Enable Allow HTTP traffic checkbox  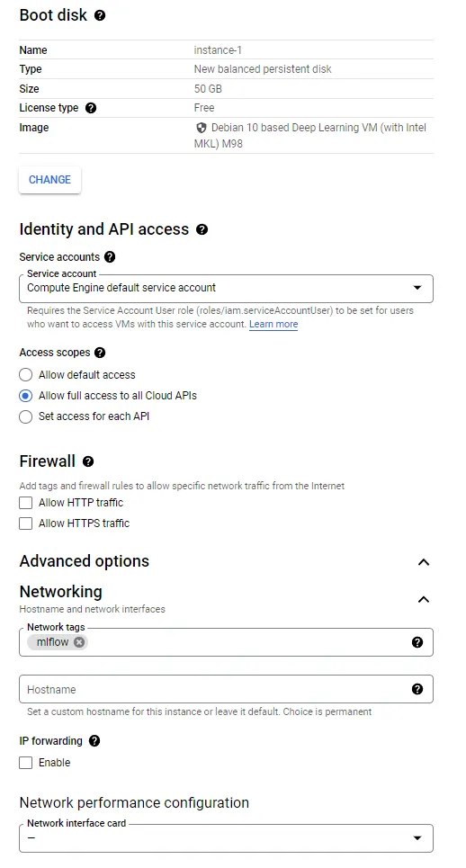(25, 503)
